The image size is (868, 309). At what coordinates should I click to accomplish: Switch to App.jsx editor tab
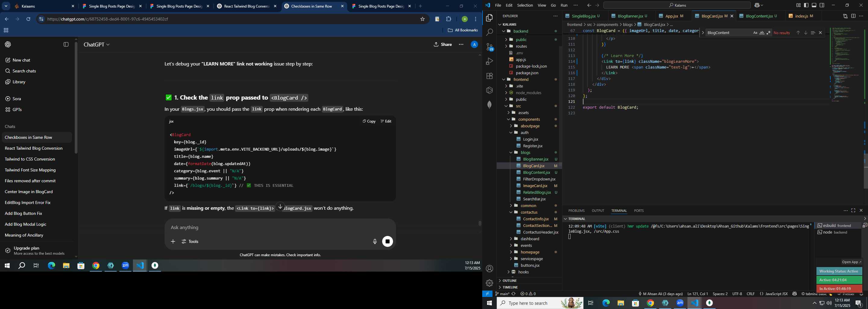click(671, 16)
